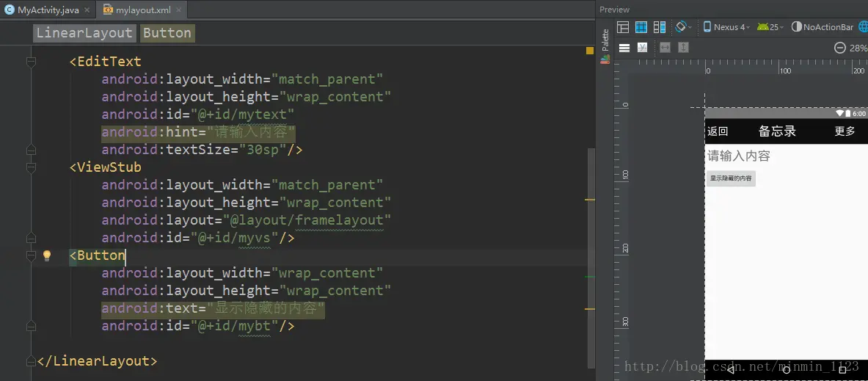Click 更多 in the device preview
The width and height of the screenshot is (868, 381).
coord(845,131)
